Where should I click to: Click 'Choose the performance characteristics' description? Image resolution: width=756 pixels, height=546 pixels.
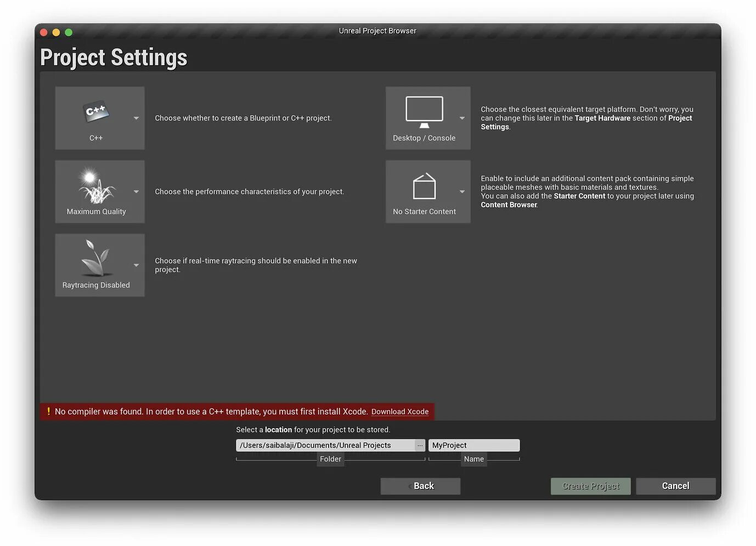point(250,191)
